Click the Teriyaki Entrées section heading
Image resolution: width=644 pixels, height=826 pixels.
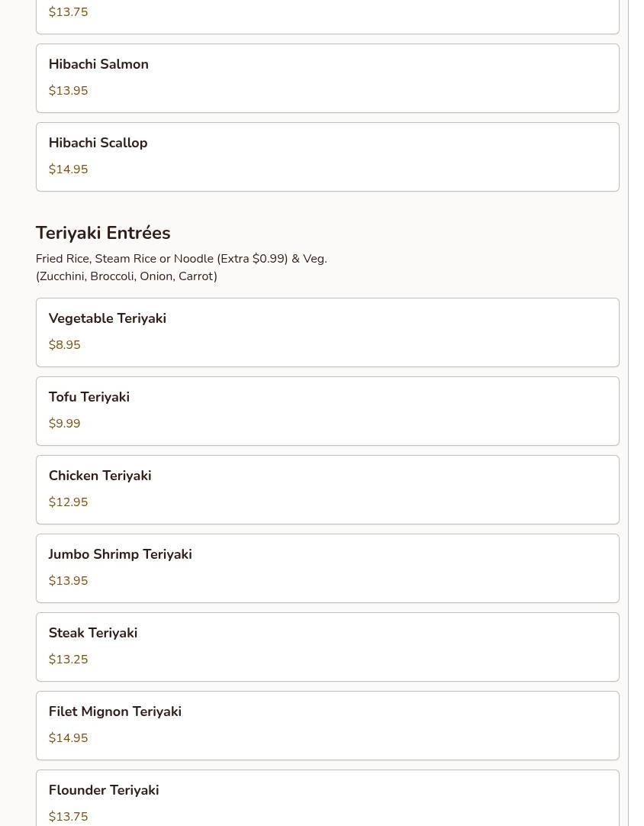tap(103, 233)
